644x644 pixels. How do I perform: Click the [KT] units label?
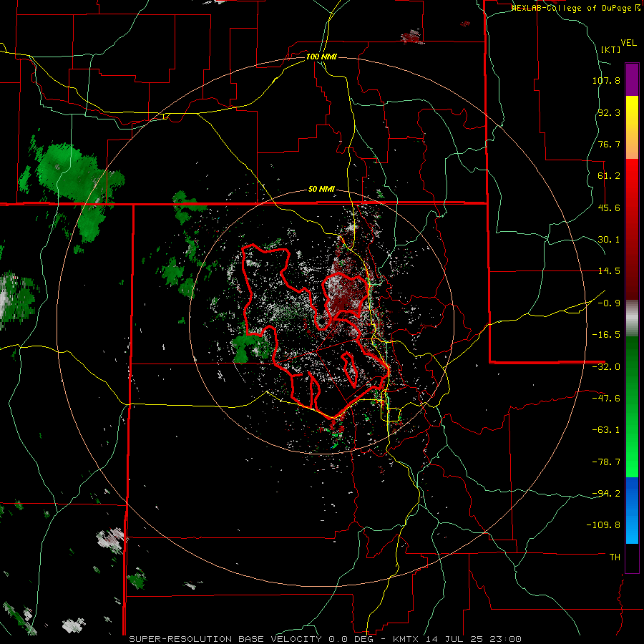(x=610, y=49)
